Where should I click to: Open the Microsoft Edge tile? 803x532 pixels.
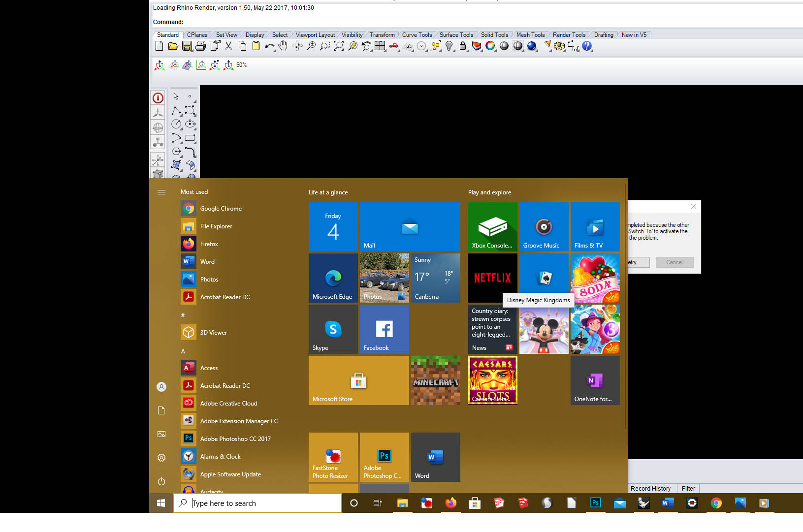[x=333, y=278]
